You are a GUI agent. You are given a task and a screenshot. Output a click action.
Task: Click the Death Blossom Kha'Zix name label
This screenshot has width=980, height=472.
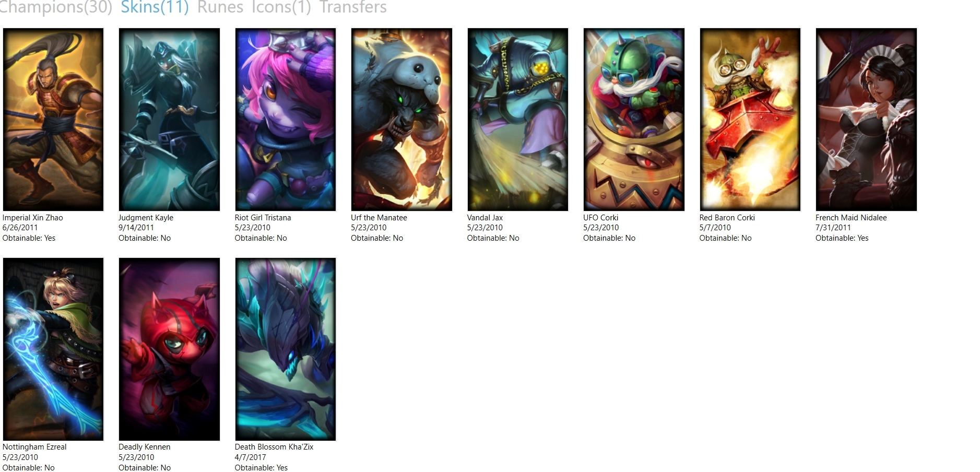click(274, 447)
